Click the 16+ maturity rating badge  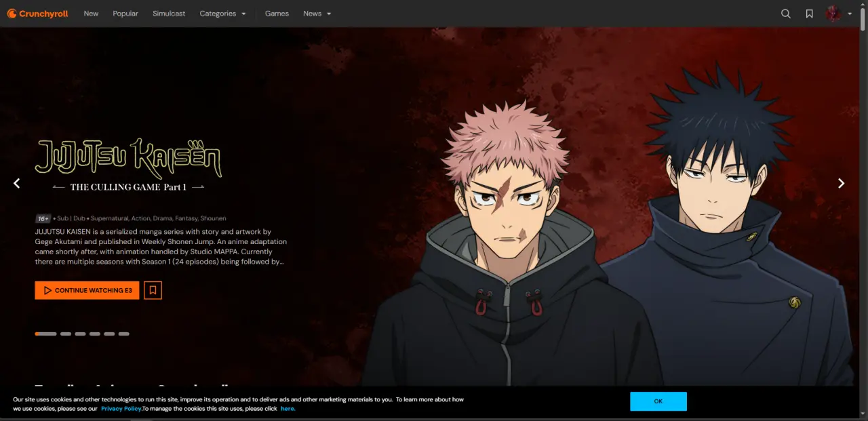(43, 218)
